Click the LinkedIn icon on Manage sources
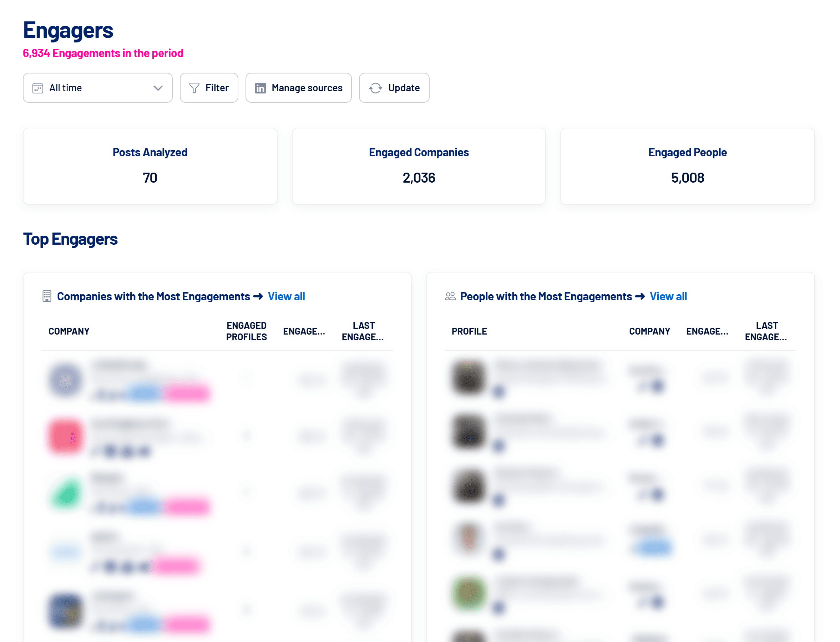The width and height of the screenshot is (840, 642). tap(260, 88)
